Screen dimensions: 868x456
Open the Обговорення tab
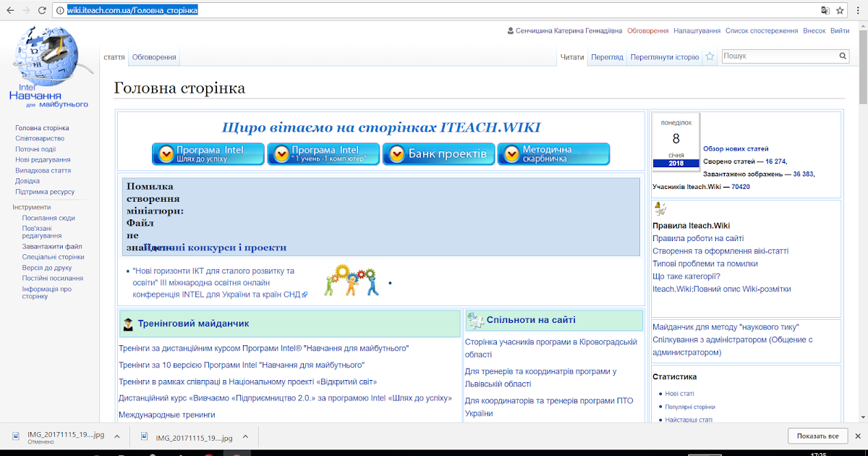point(154,57)
